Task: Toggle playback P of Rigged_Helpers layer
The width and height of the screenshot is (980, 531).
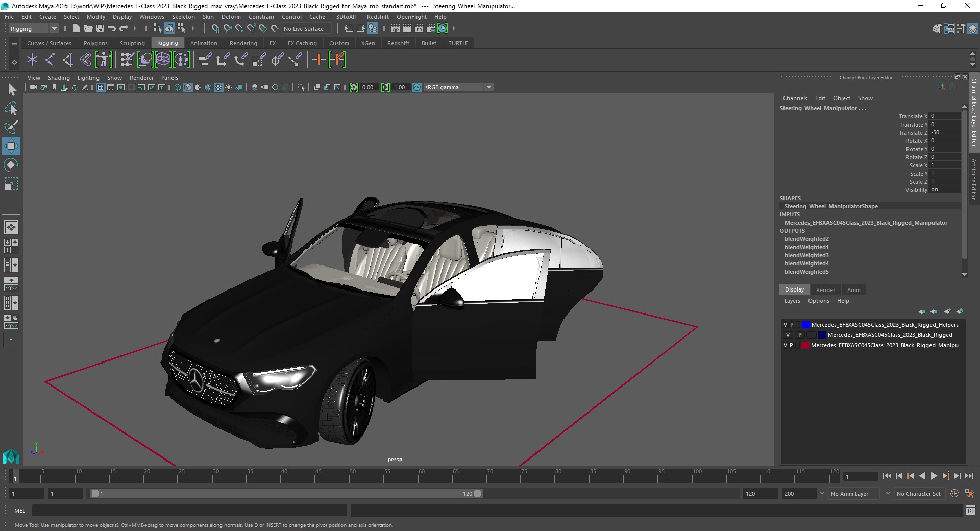Action: coord(792,325)
